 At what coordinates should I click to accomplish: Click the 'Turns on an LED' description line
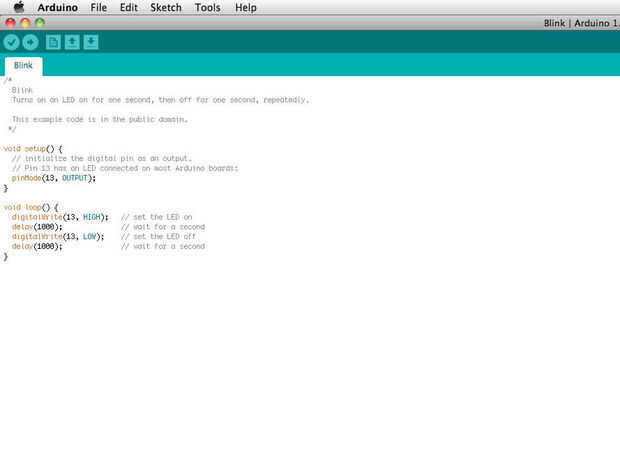pos(161,100)
